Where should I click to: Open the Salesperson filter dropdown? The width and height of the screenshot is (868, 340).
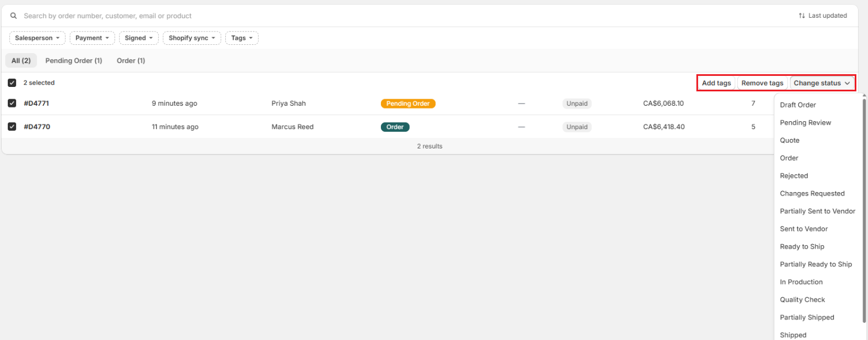tap(37, 38)
